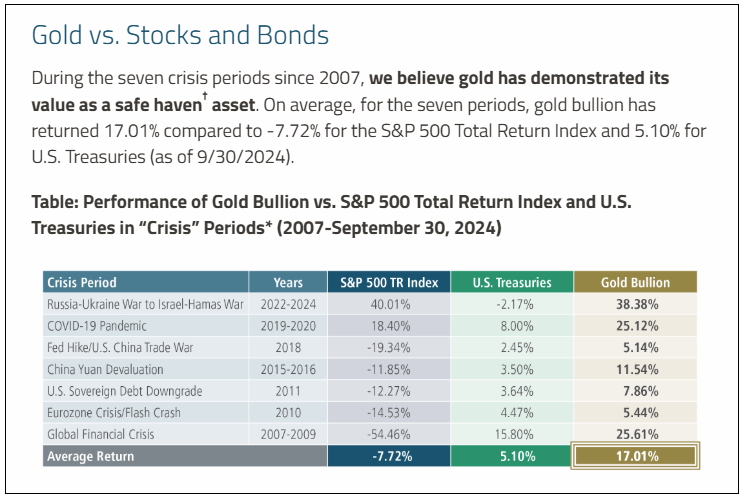Click the 5.10% average Treasuries cell
The image size is (745, 497).
(510, 455)
